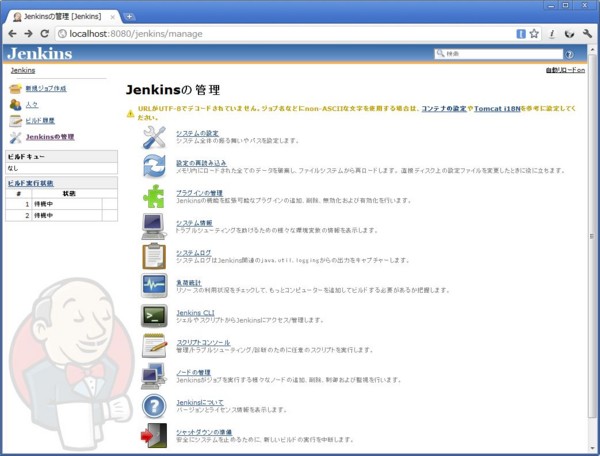Open ビルド履歴 in the sidebar
Viewport: 600px width, 456px height.
pyautogui.click(x=40, y=121)
